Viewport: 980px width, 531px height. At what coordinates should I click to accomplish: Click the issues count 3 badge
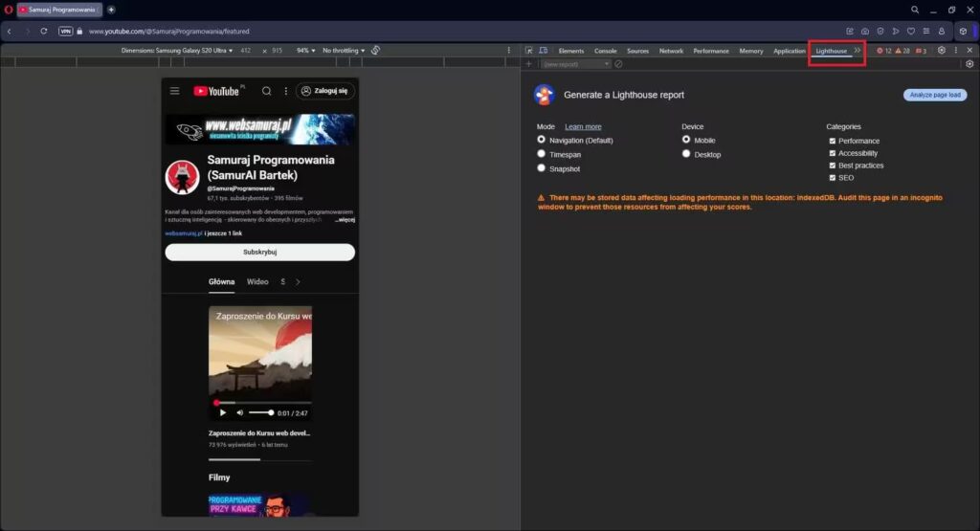click(x=922, y=52)
